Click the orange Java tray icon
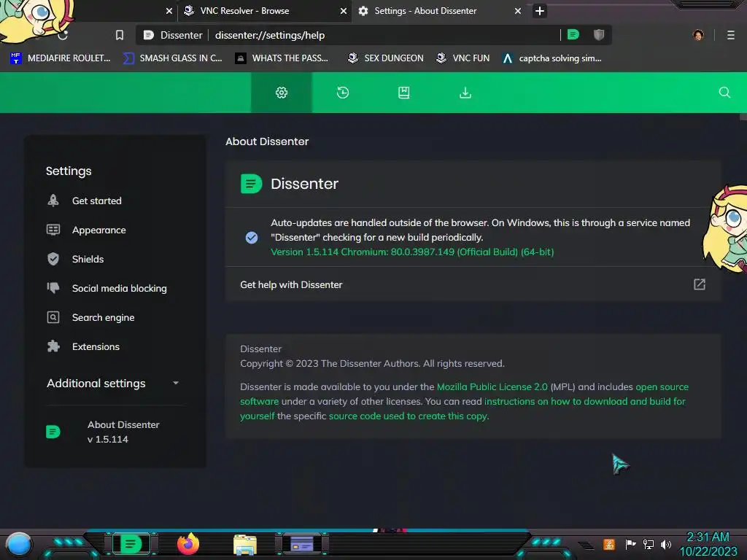This screenshot has height=560, width=747. (x=609, y=544)
